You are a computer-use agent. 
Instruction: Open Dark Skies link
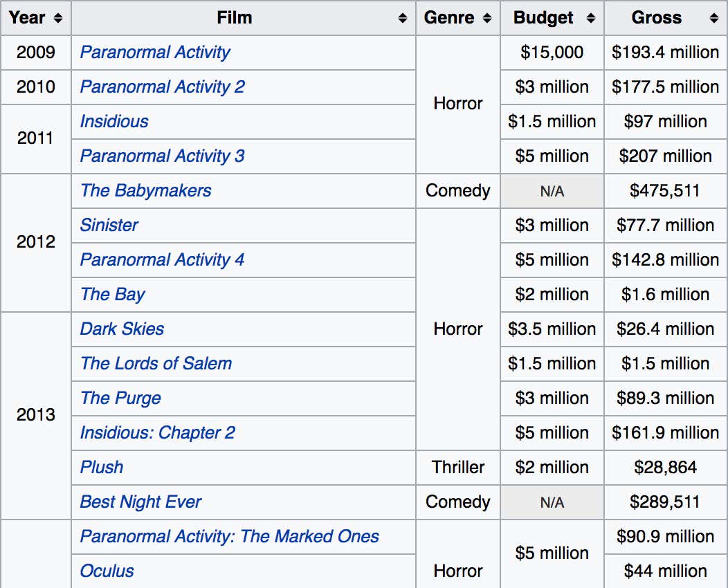click(122, 329)
